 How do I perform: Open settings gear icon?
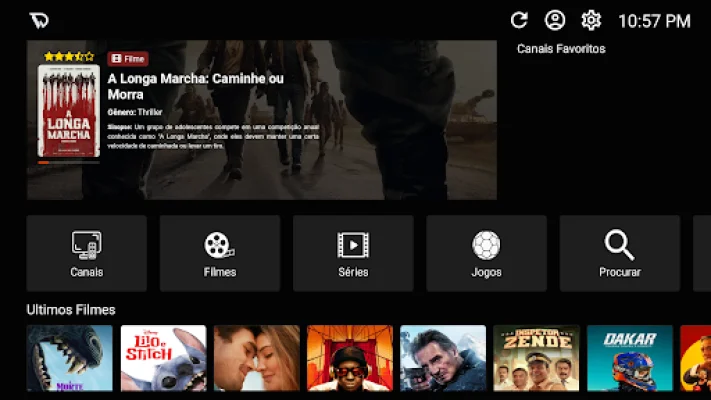[x=591, y=20]
